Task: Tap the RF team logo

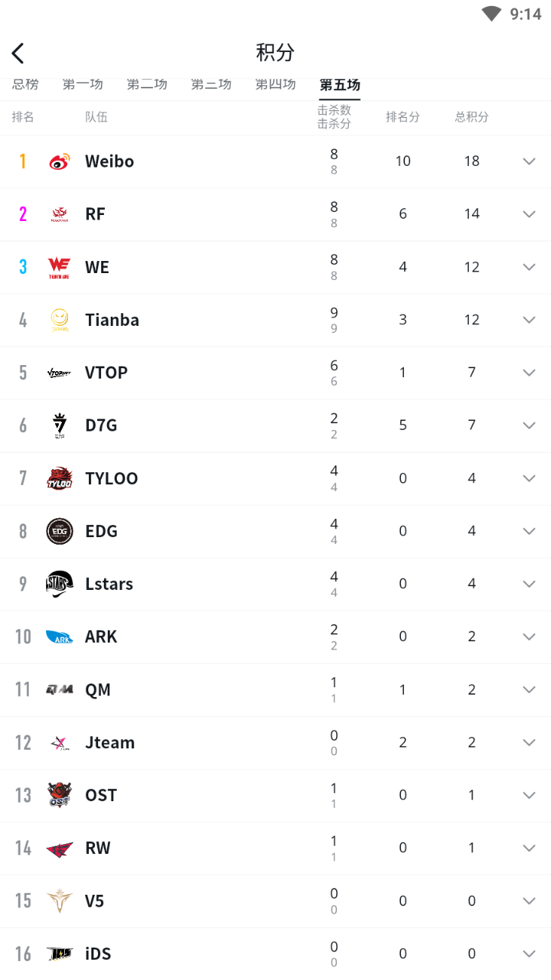Action: 60,214
